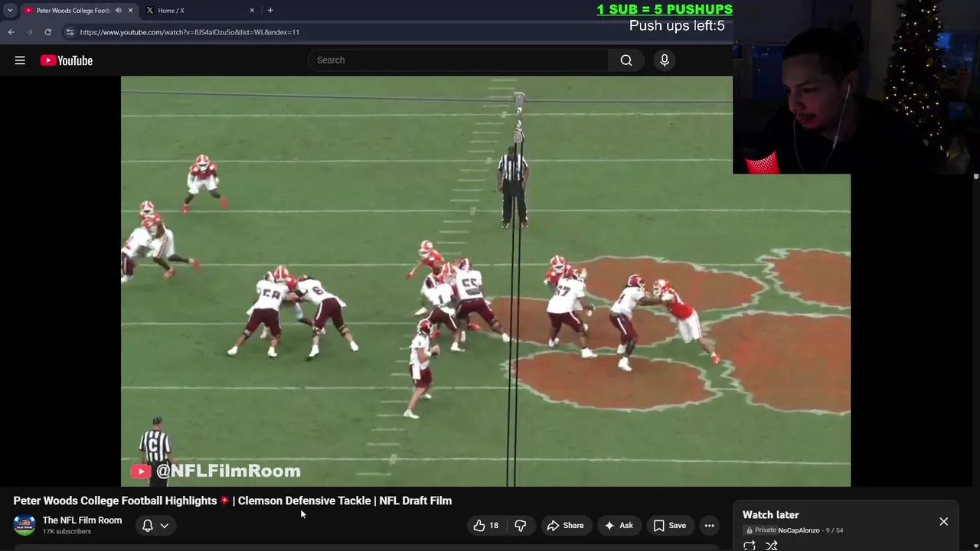Open the more actions three-dot menu

[x=710, y=526]
